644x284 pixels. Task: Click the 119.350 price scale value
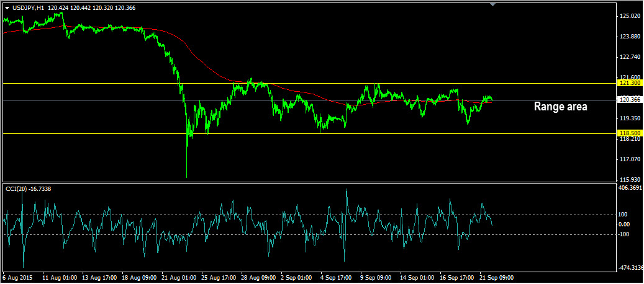(x=629, y=118)
